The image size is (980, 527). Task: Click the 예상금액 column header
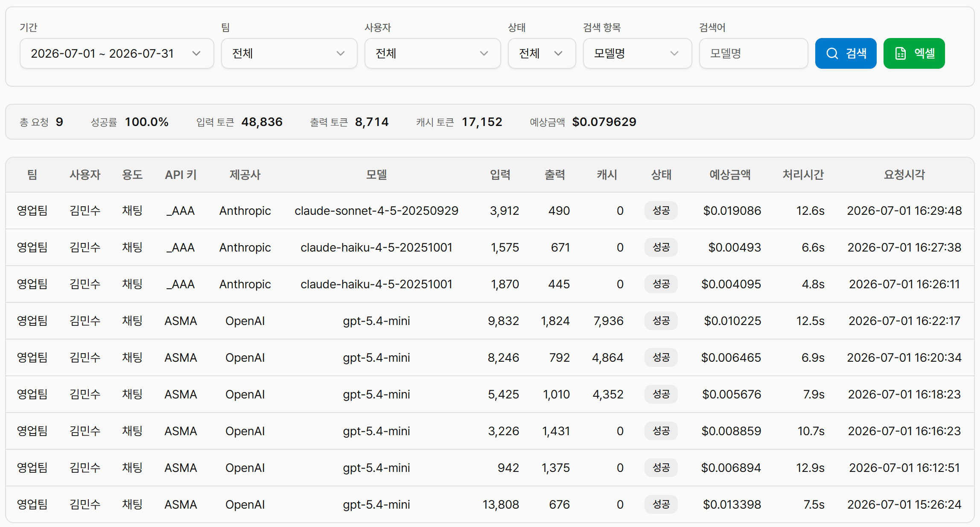pyautogui.click(x=730, y=175)
